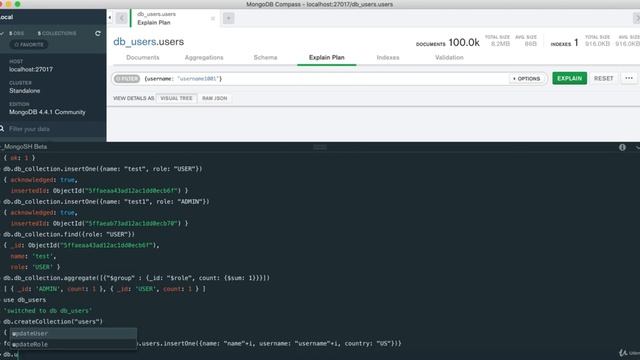Click the green EXPLAIN button
This screenshot has height=360, width=640.
click(x=569, y=78)
